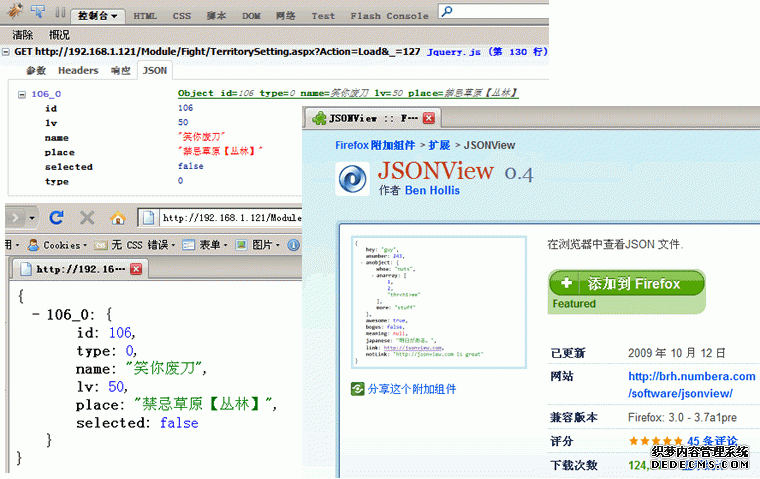This screenshot has height=479, width=760.
Task: Click the JSONView addon logo icon
Action: click(353, 178)
